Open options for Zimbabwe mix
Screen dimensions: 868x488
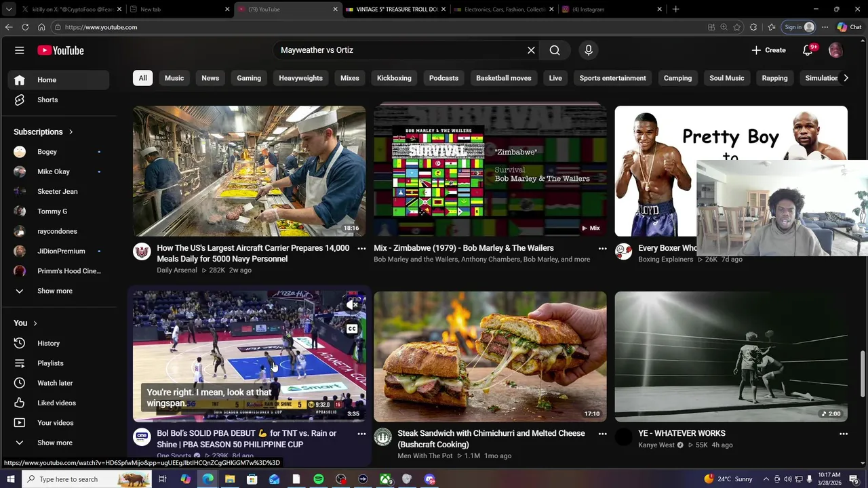[x=602, y=249]
